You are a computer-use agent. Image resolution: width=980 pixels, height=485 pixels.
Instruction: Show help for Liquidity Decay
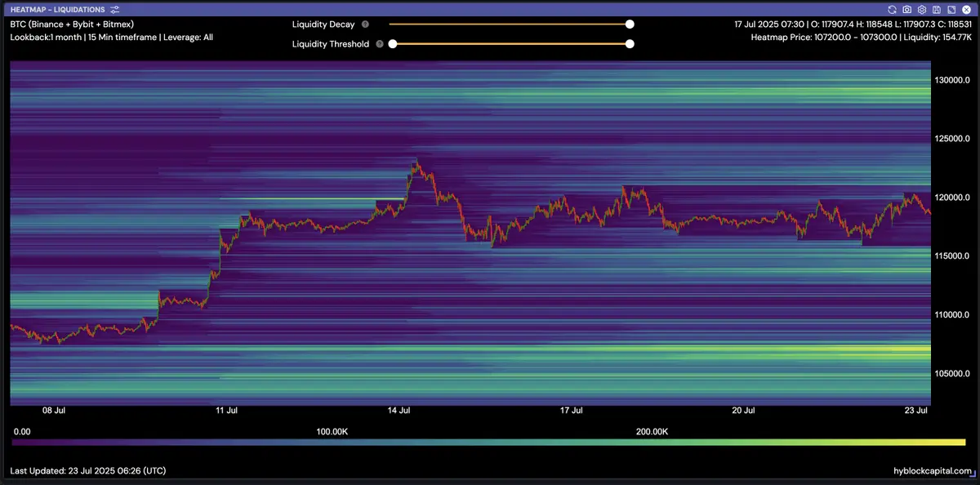point(365,24)
